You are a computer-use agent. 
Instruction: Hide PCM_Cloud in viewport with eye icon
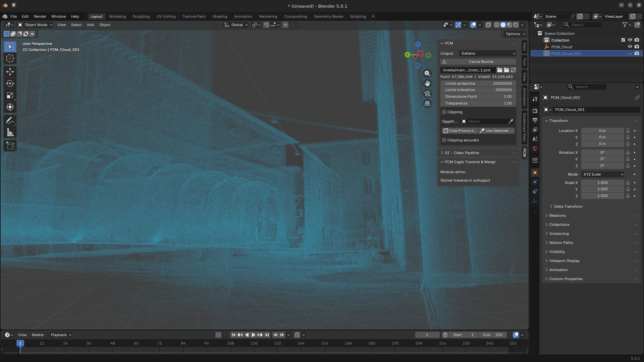click(x=630, y=47)
